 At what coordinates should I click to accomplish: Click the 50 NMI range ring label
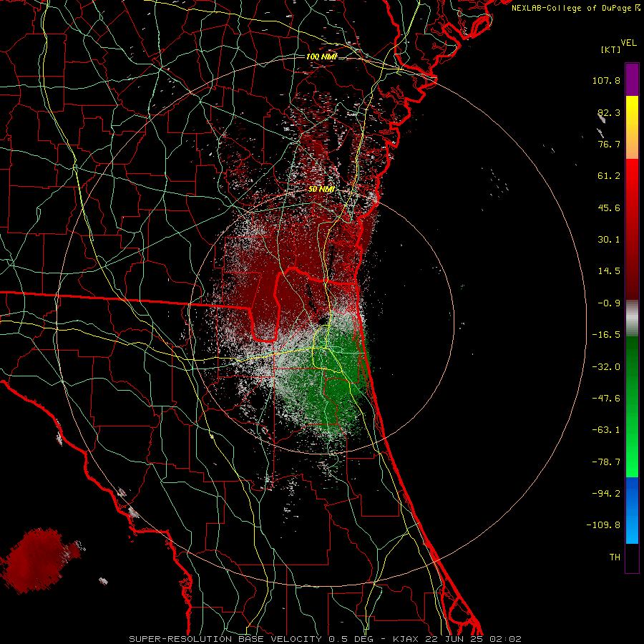coord(321,189)
